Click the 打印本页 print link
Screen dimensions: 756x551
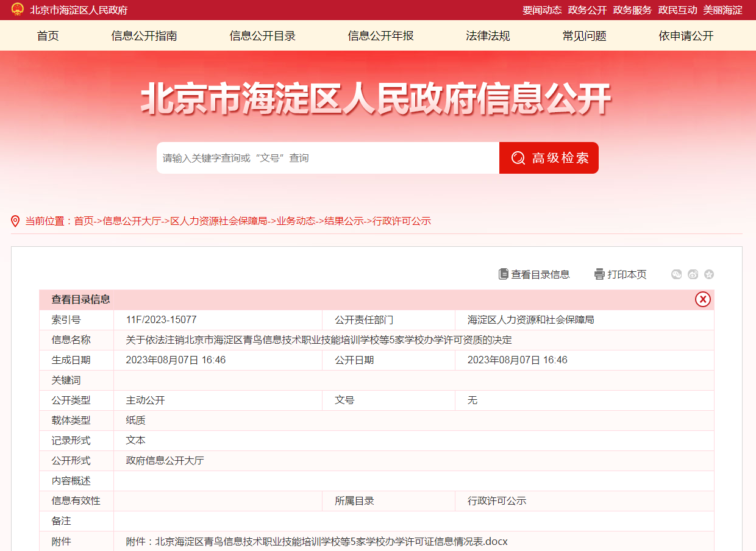627,274
